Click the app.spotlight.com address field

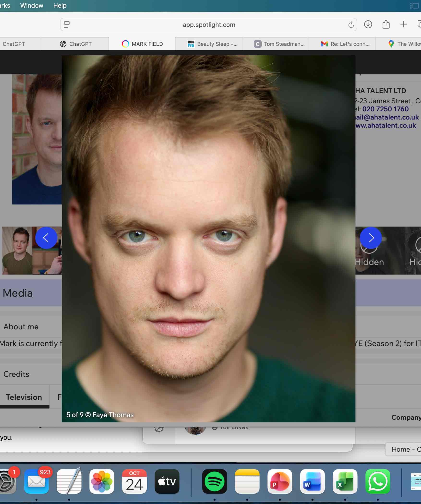pos(209,25)
